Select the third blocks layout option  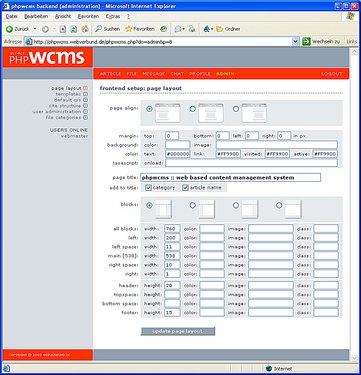(x=236, y=205)
